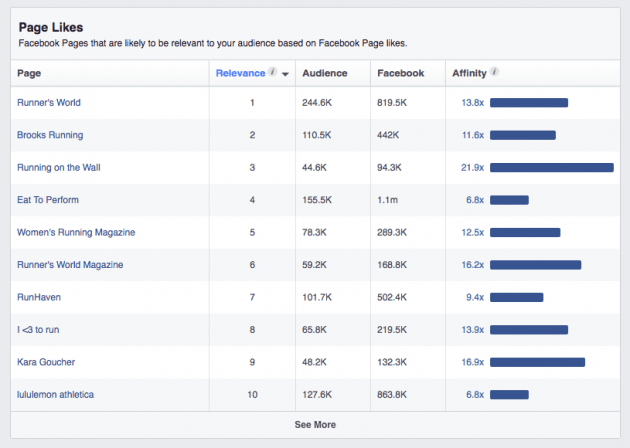
Task: Click the Page column header
Action: tap(29, 73)
